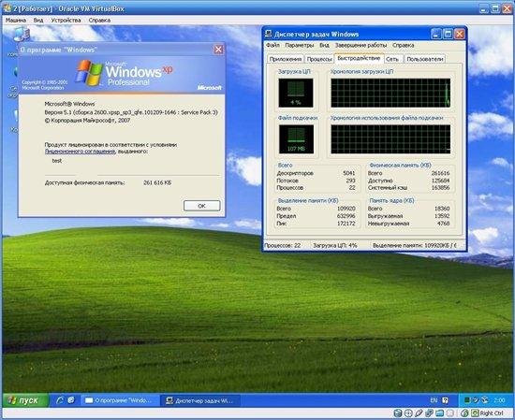Click the EN language indicator
The width and height of the screenshot is (515, 420).
click(x=434, y=400)
